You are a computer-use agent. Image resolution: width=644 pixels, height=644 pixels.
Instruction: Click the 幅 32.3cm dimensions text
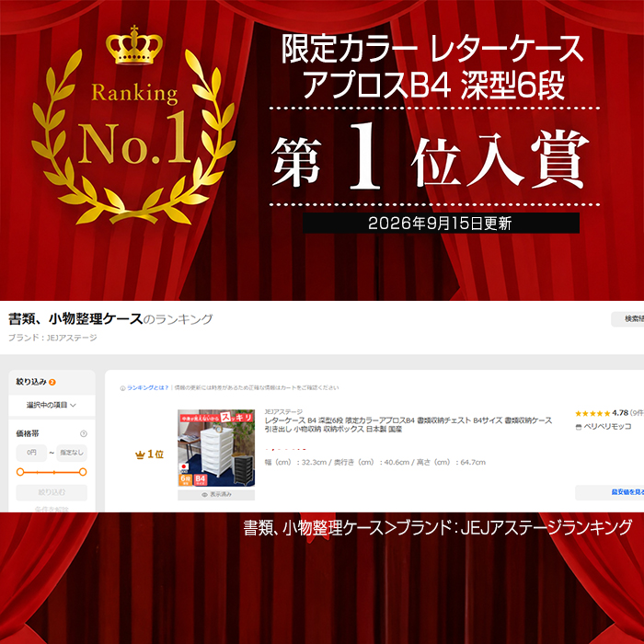tap(375, 463)
